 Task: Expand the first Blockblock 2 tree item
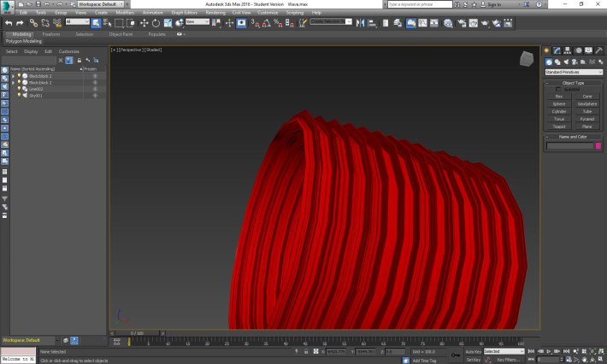point(13,76)
